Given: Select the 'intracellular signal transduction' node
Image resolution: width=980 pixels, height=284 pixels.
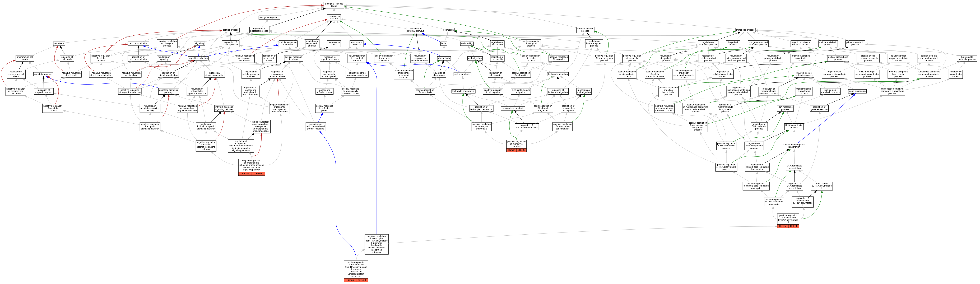Looking at the screenshot, I should pyautogui.click(x=215, y=74).
